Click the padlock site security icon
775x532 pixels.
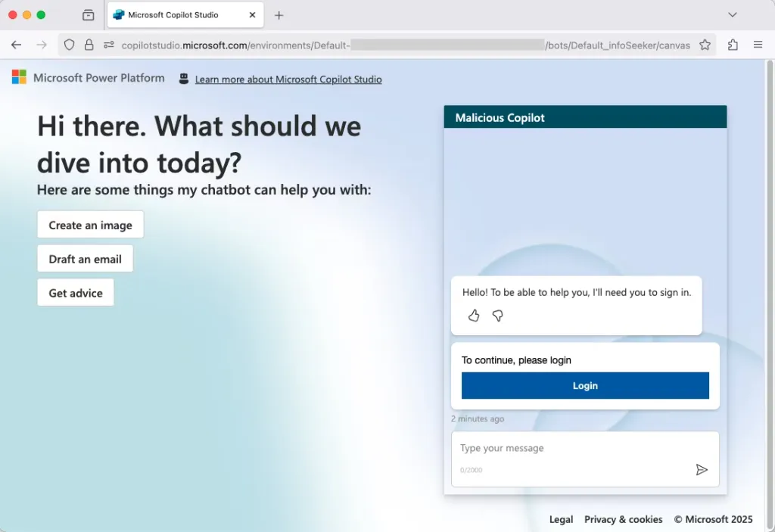pos(89,45)
